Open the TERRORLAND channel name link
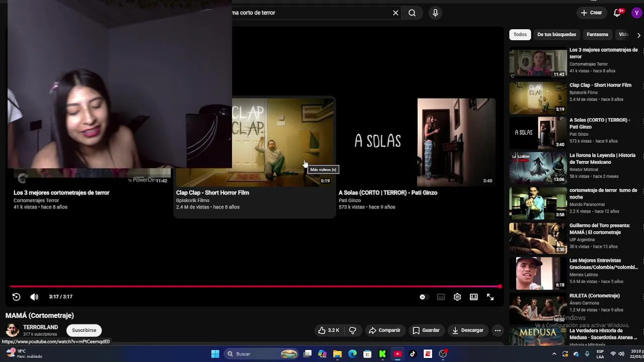Viewport: 644px width, 362px height. pyautogui.click(x=40, y=327)
